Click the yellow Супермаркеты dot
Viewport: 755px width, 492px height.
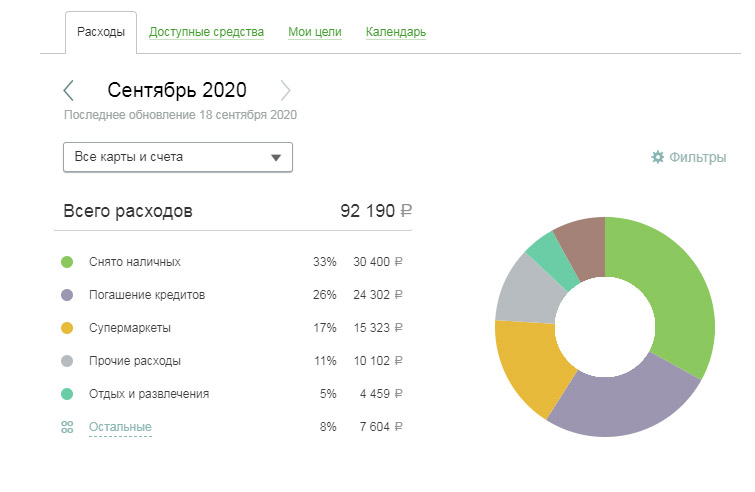(67, 328)
